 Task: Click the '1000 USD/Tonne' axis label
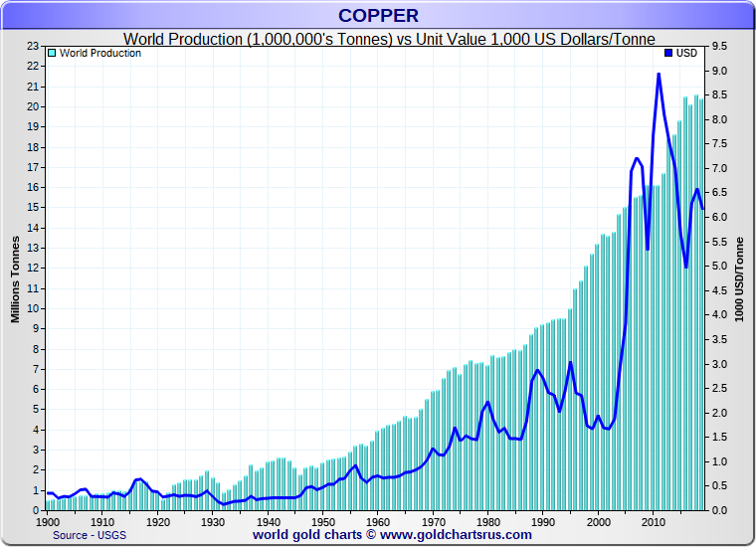click(x=739, y=279)
